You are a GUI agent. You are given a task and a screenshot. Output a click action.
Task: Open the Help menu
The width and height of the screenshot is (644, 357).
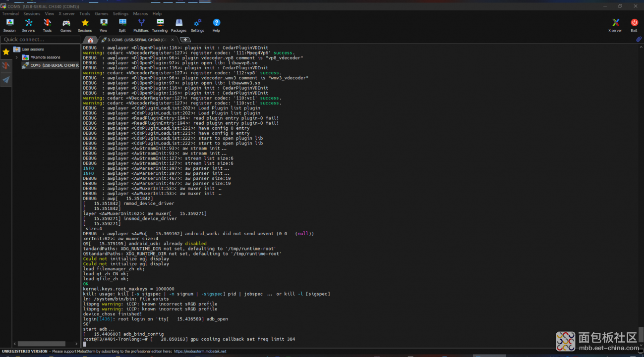pos(157,14)
